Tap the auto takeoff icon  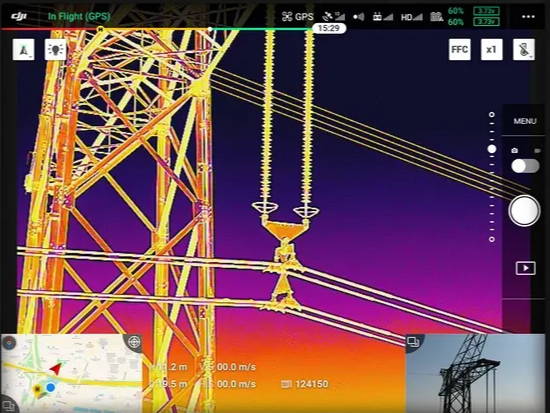pyautogui.click(x=24, y=49)
